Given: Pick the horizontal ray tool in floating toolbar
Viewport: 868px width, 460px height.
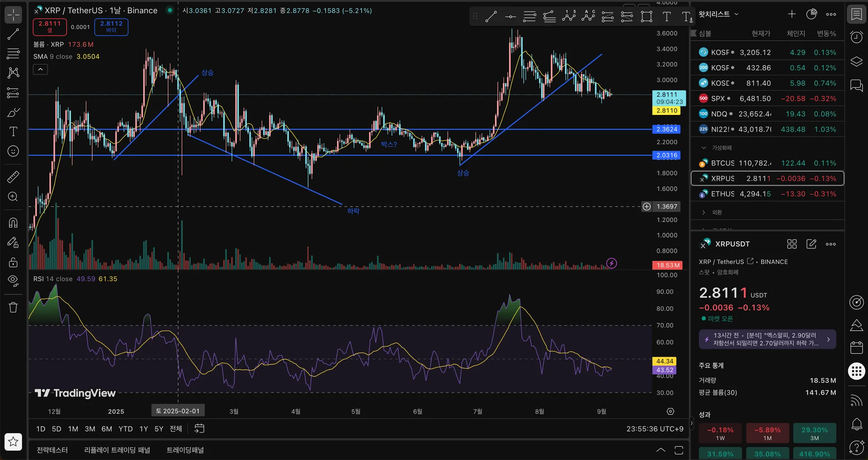Looking at the screenshot, I should pyautogui.click(x=510, y=17).
